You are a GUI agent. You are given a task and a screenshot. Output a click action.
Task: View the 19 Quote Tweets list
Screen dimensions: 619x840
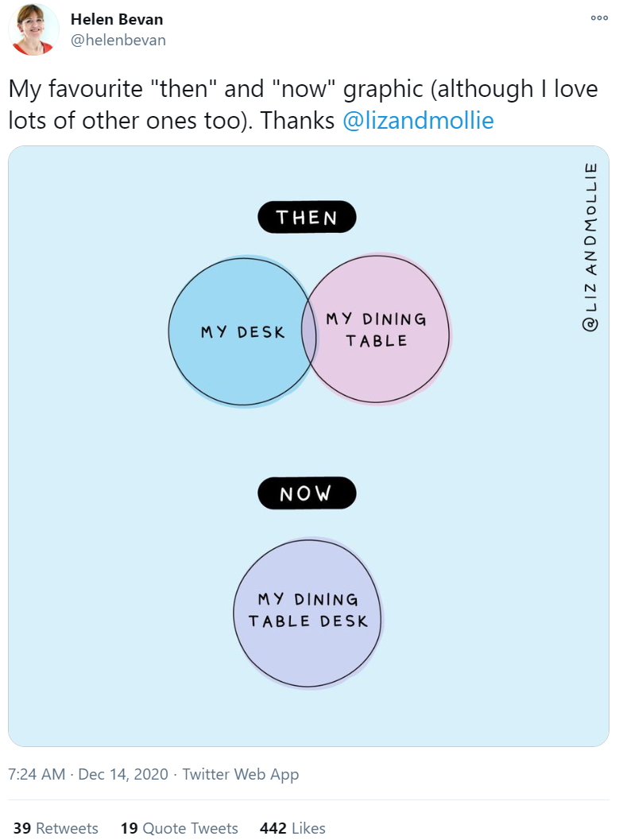(x=179, y=827)
